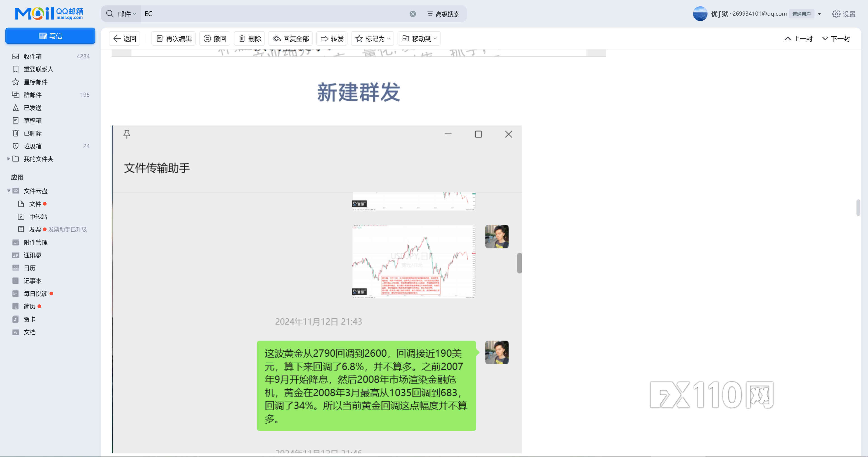The image size is (868, 457).
Task: Click the deleted trash icon in sidebar
Action: point(16,133)
